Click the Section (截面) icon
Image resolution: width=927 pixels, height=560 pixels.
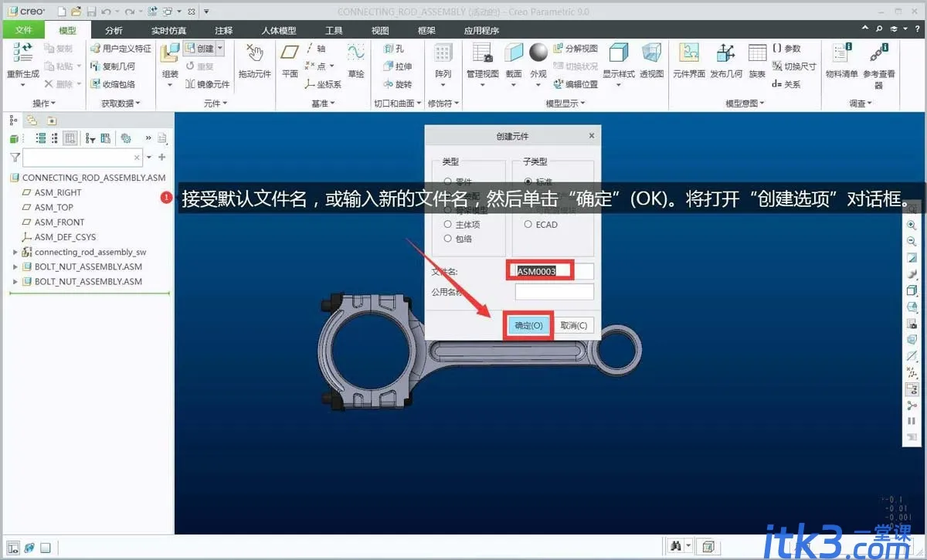pyautogui.click(x=514, y=53)
